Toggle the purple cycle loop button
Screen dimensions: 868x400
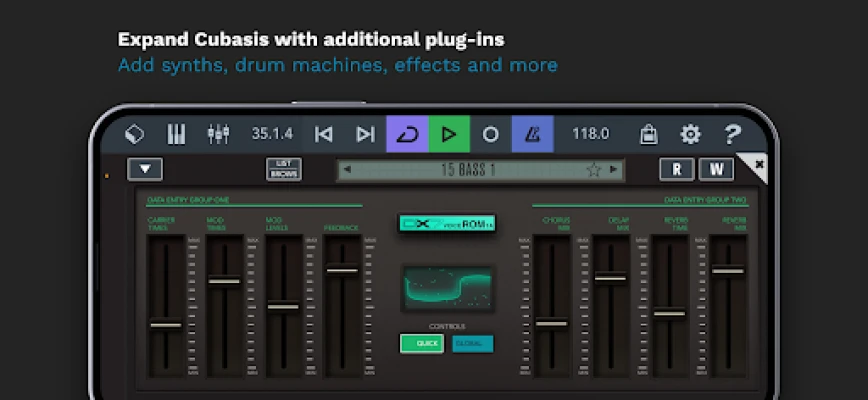click(407, 134)
